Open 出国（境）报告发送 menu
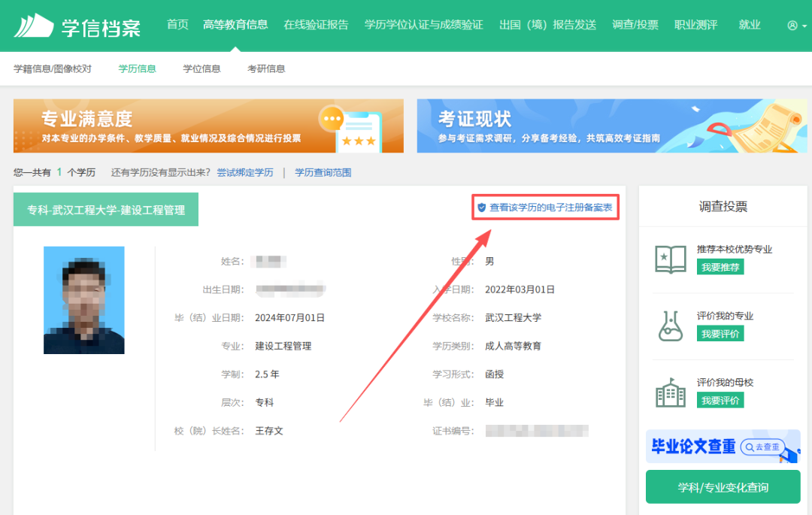 547,24
